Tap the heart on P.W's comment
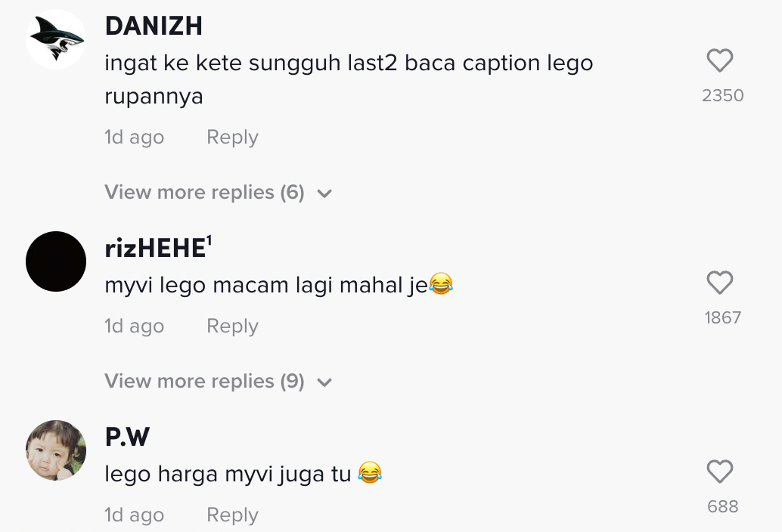Screen dimensions: 782x532 719,472
